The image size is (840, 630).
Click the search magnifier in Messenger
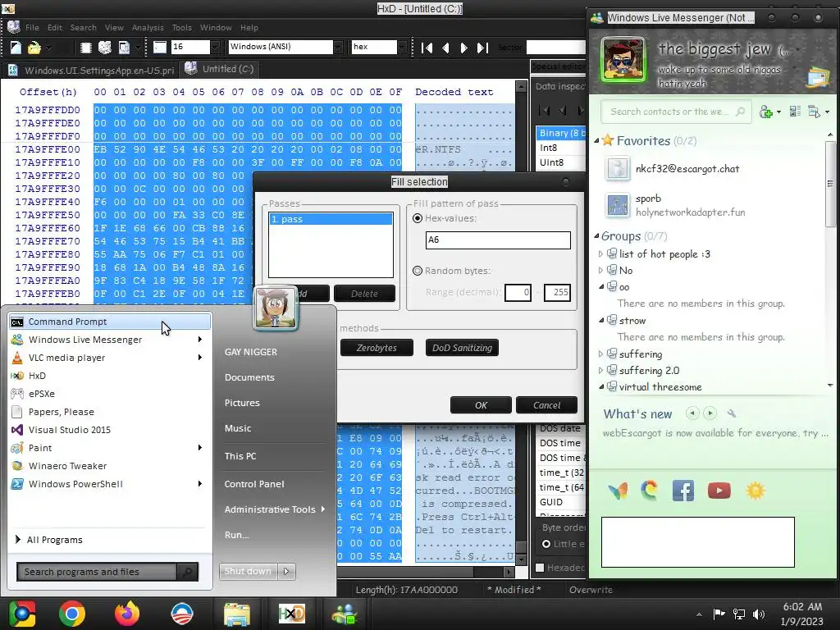740,112
